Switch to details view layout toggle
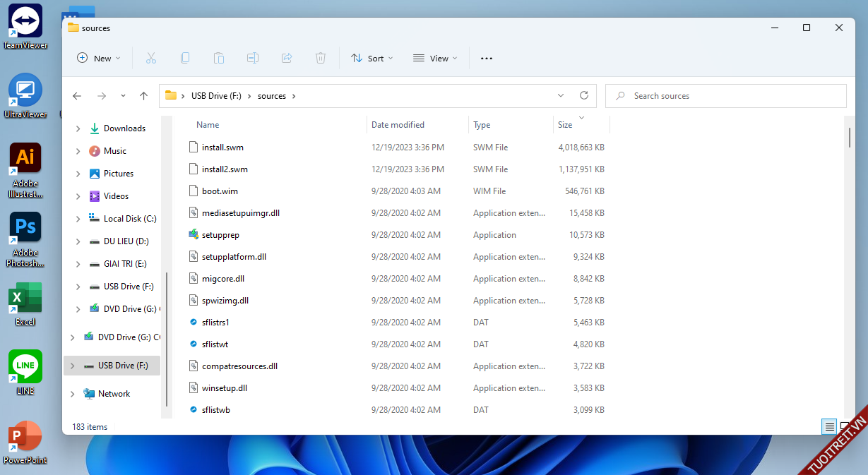This screenshot has height=475, width=868. [830, 426]
